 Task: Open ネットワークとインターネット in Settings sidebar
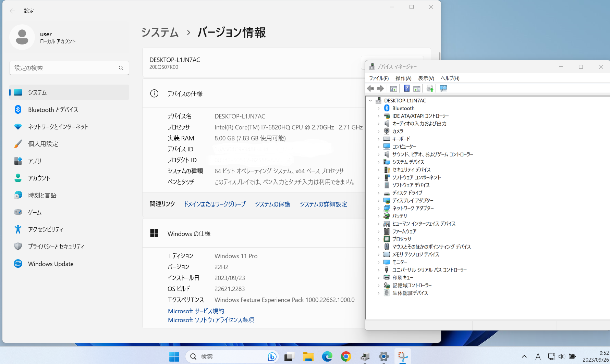69,127
